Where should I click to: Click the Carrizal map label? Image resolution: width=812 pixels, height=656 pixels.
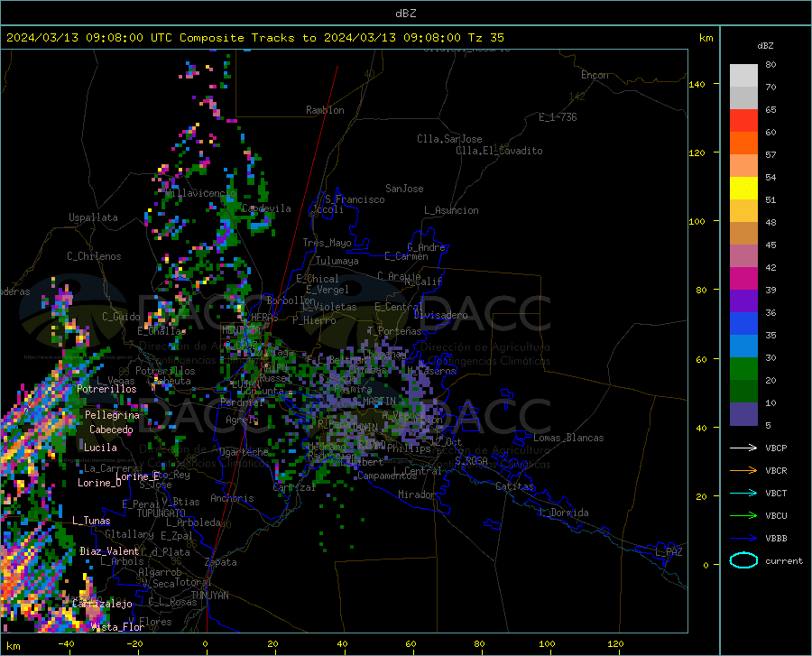pyautogui.click(x=294, y=487)
